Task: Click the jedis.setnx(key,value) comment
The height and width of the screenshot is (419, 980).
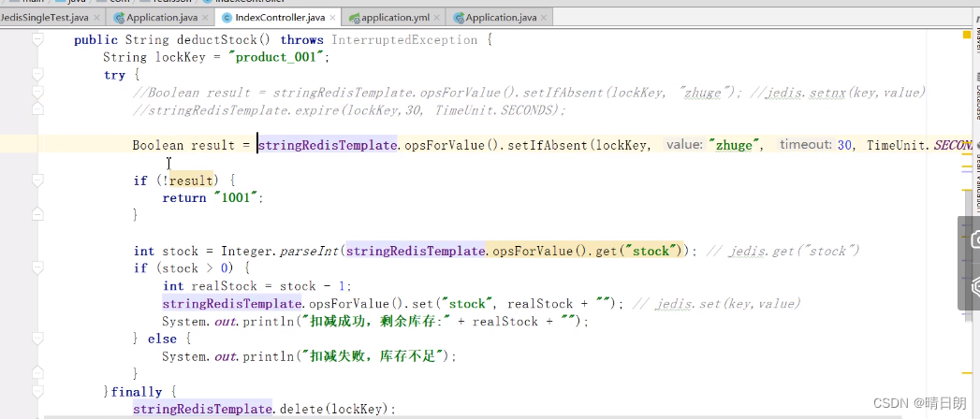Action: [x=836, y=93]
